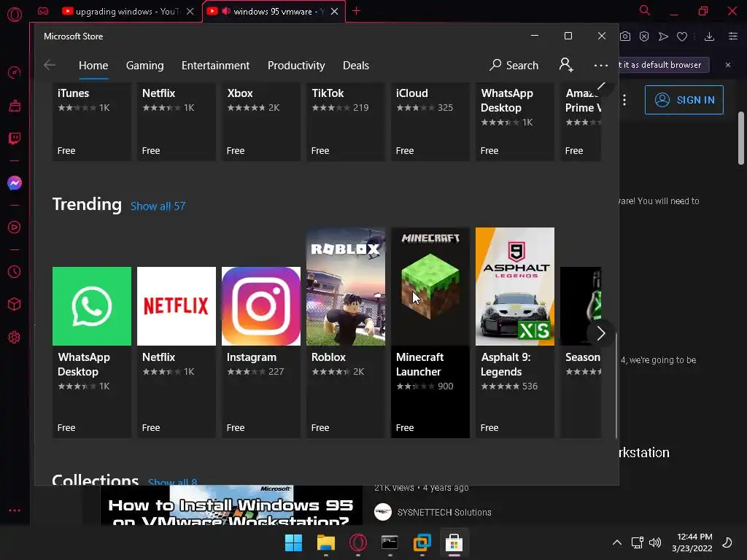Open the Opera easy setup icon
This screenshot has width=747, height=560.
[x=733, y=36]
